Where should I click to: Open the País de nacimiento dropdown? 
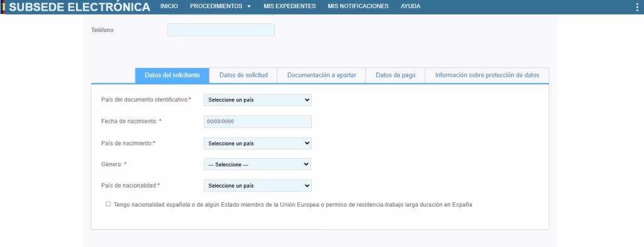(x=257, y=143)
